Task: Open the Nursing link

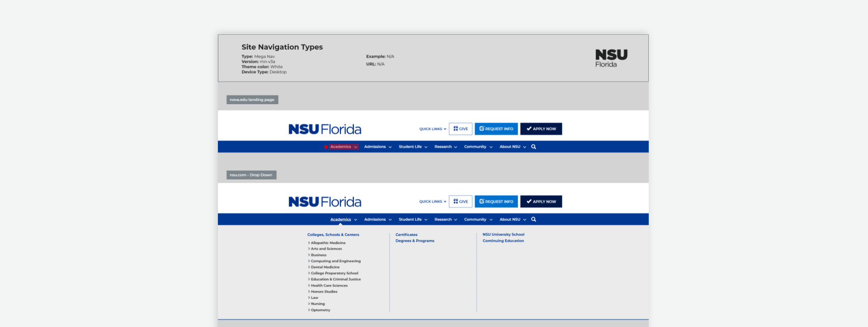Action: click(317, 304)
